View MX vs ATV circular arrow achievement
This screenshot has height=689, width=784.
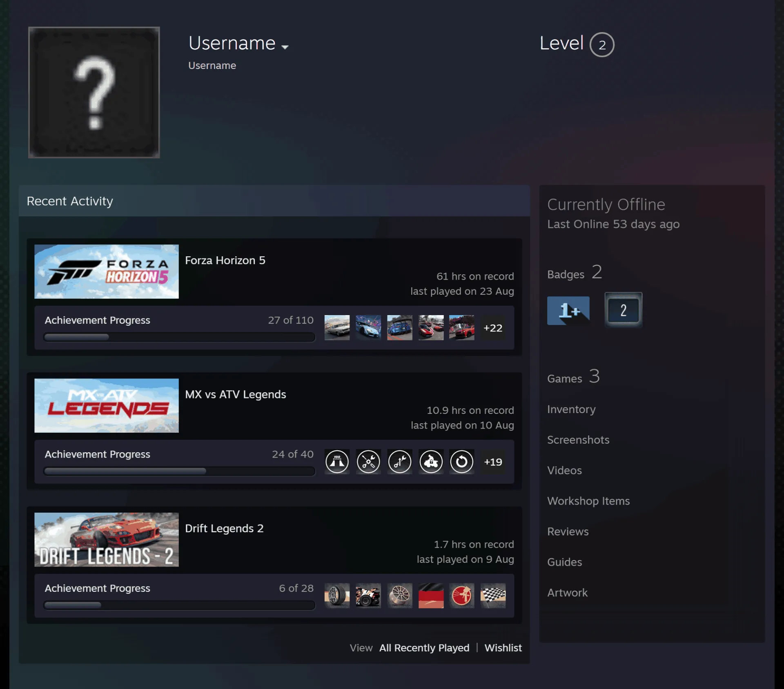(462, 462)
